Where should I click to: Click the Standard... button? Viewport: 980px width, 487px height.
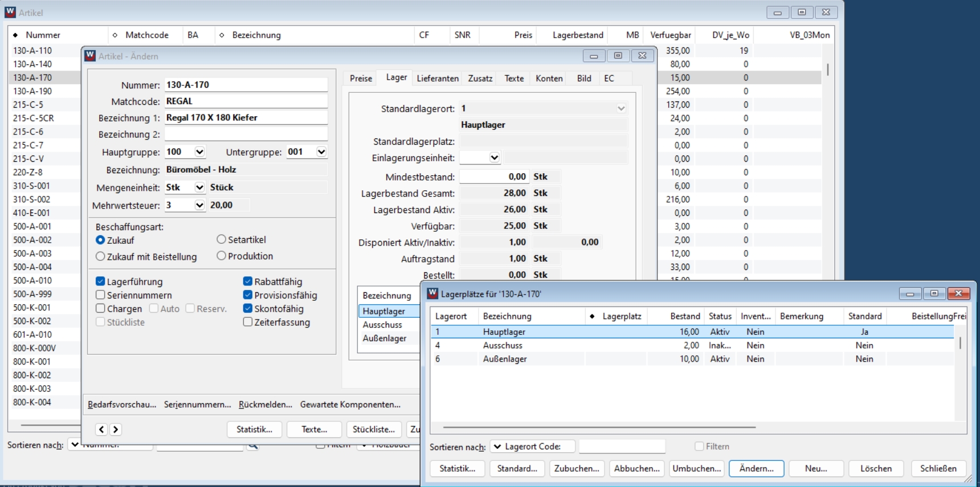pyautogui.click(x=517, y=469)
